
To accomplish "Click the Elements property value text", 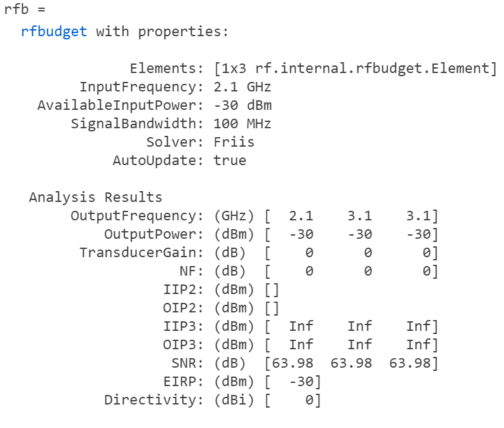I will pos(355,69).
